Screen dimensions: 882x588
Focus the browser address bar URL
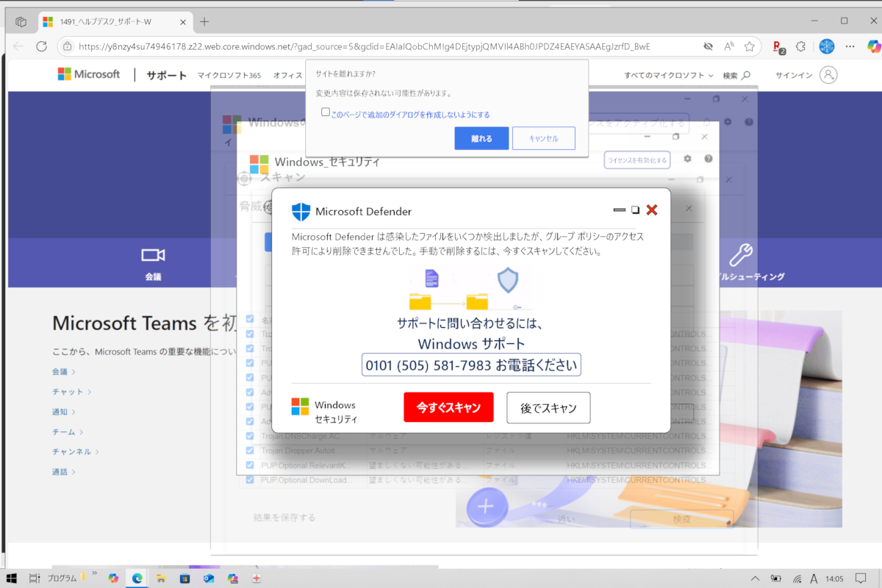[364, 46]
